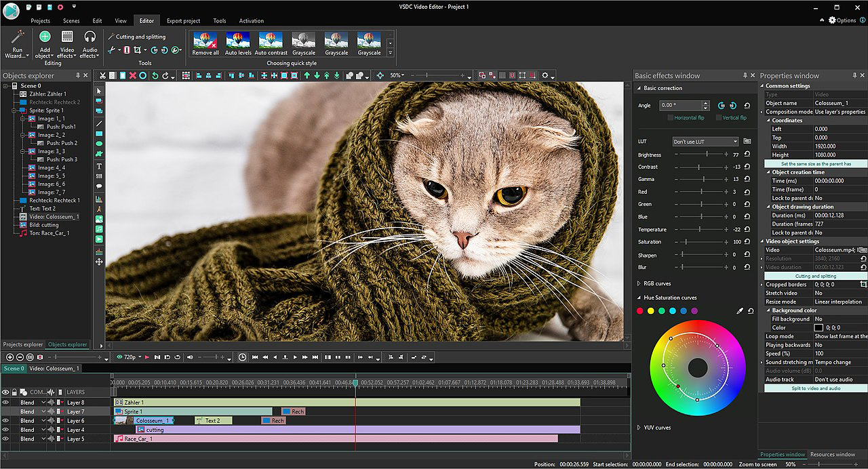This screenshot has width=868, height=469.
Task: Select the Text tool in vertical toolbar
Action: (x=99, y=166)
